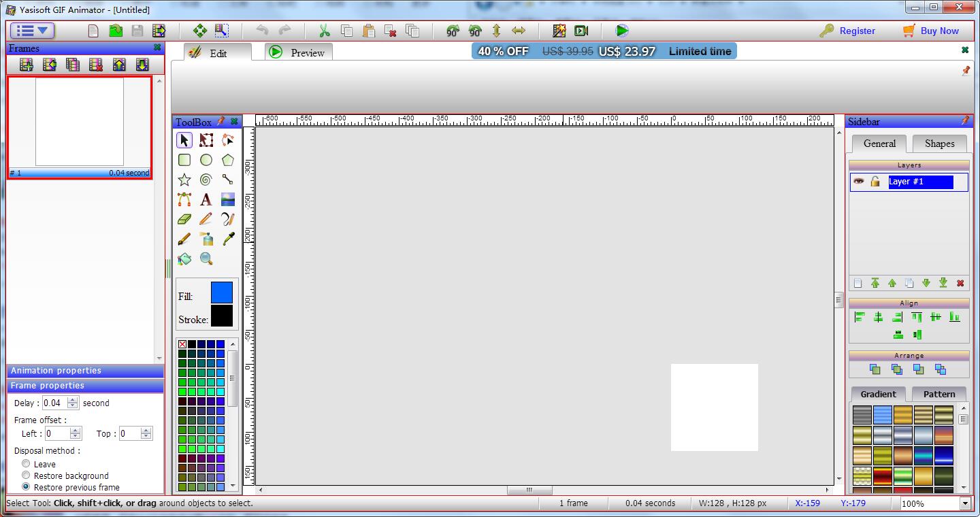Select the Leave disposal method
Image resolution: width=980 pixels, height=517 pixels.
pos(27,464)
